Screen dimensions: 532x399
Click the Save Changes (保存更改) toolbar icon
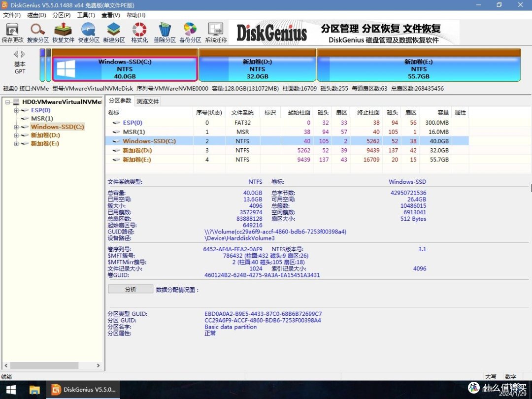[x=12, y=33]
